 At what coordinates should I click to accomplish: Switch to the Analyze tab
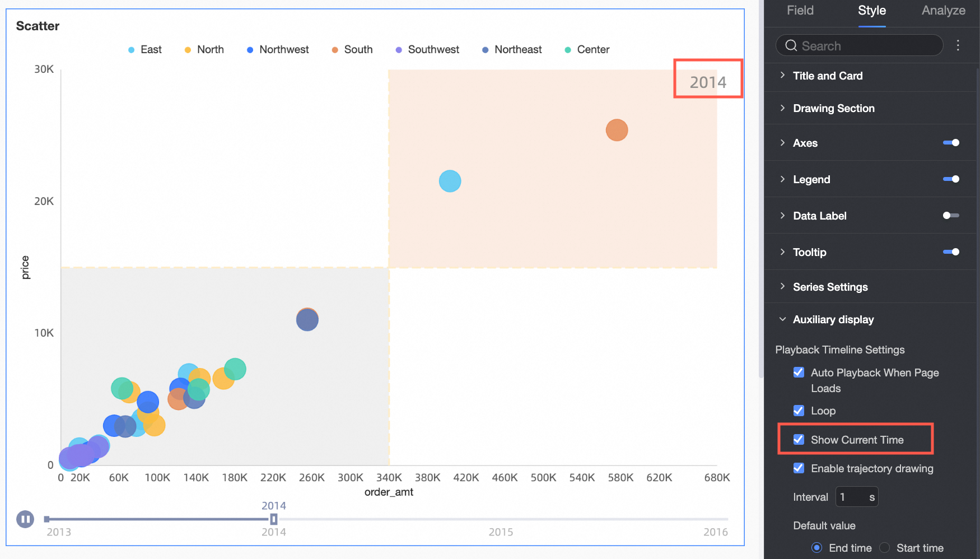tap(944, 10)
